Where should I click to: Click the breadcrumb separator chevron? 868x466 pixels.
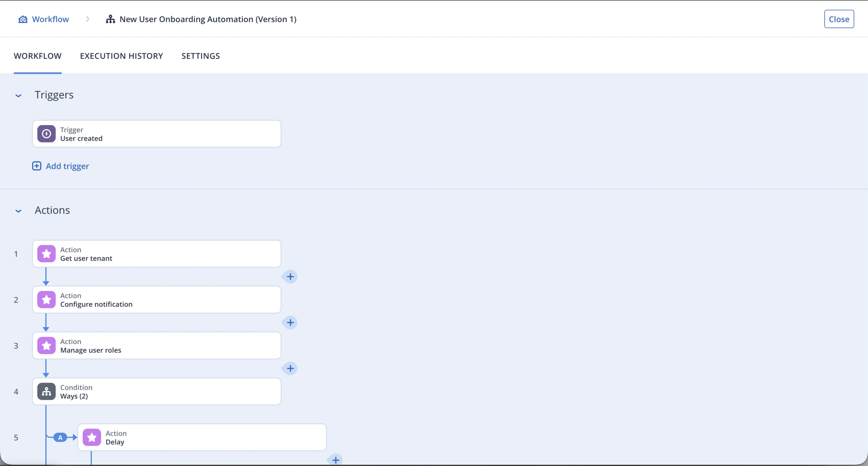click(x=88, y=19)
